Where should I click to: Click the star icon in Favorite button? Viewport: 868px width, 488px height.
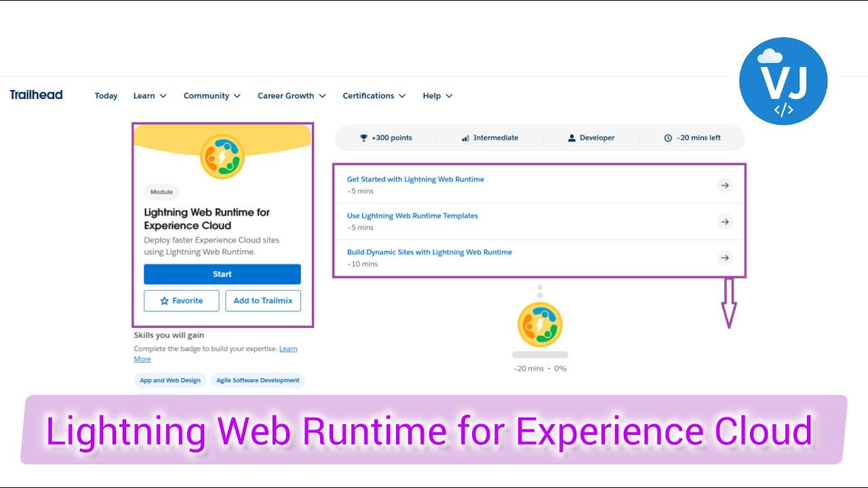[164, 301]
